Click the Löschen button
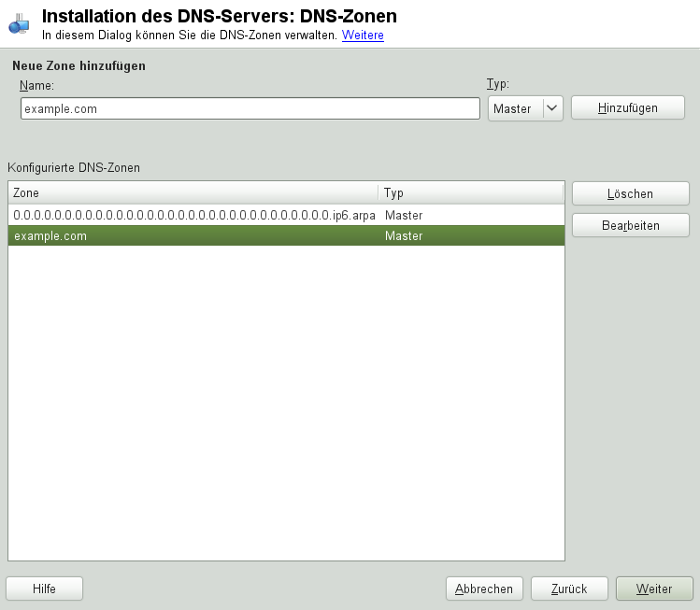Viewport: 700px width, 610px height. tap(630, 193)
